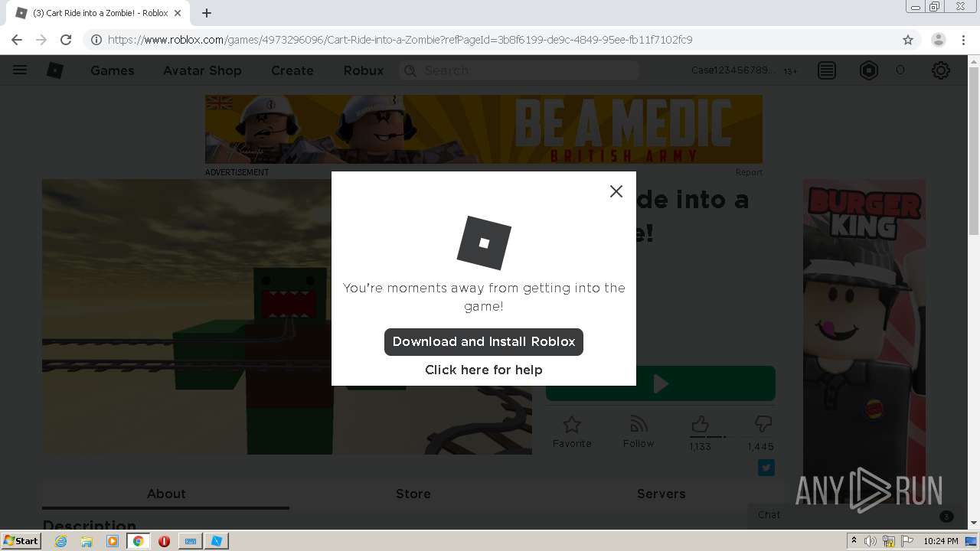The height and width of the screenshot is (551, 980).
Task: Reload the page
Action: tap(66, 40)
